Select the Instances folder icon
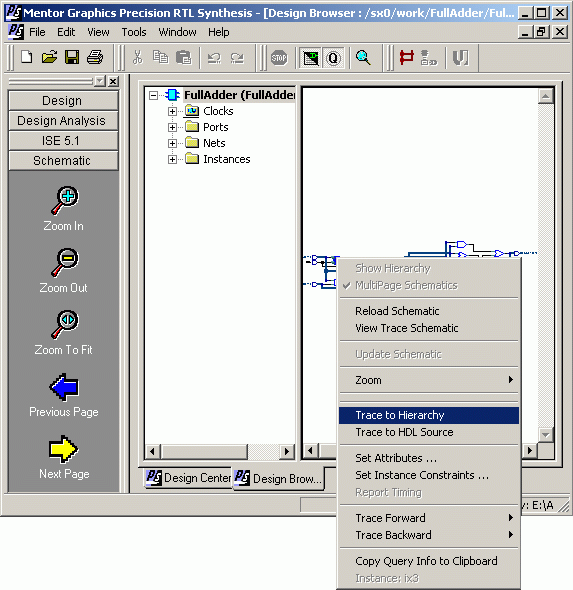573x590 pixels. [192, 159]
